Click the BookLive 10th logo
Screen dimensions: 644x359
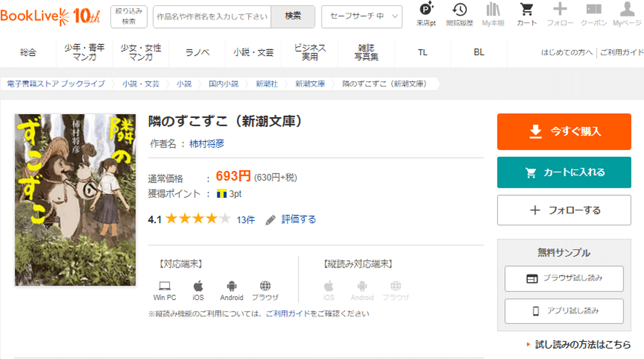coord(50,16)
